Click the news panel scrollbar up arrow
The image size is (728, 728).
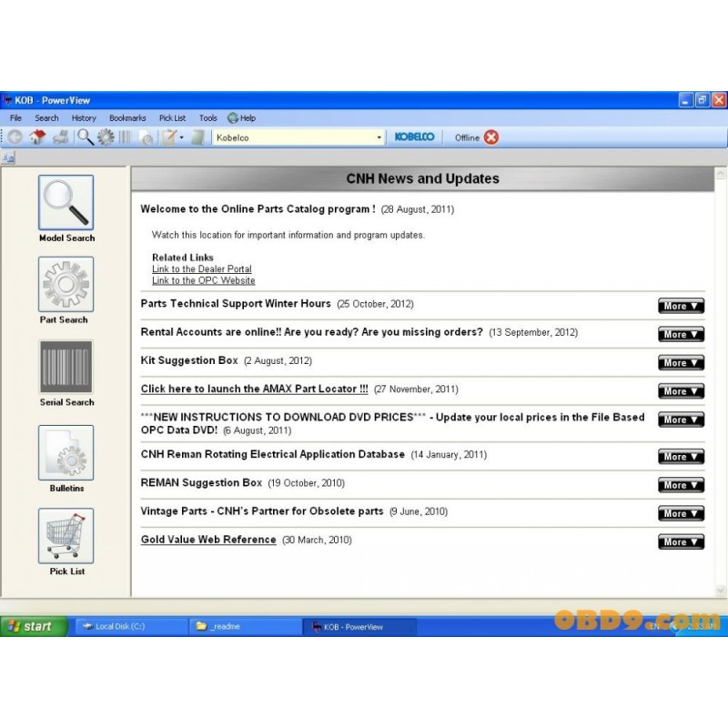[x=721, y=174]
